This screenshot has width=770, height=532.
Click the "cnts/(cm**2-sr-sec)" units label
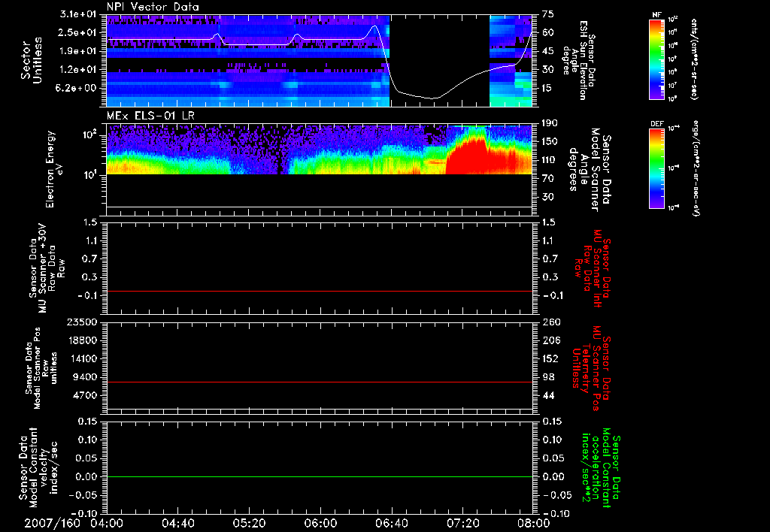coord(694,59)
